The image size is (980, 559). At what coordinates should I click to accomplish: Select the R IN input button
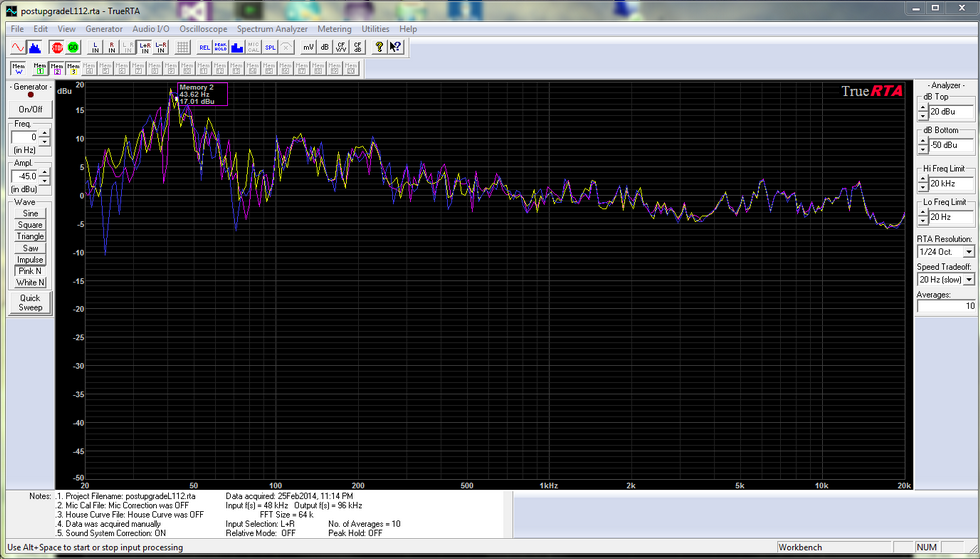112,47
